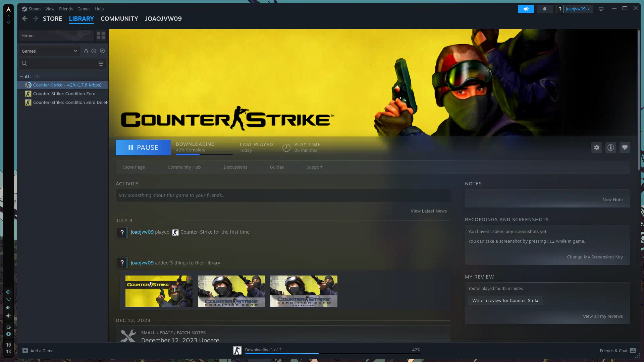Open Counter-Strike thumbnail in added items
Screen dimensions: 644x362
click(159, 291)
